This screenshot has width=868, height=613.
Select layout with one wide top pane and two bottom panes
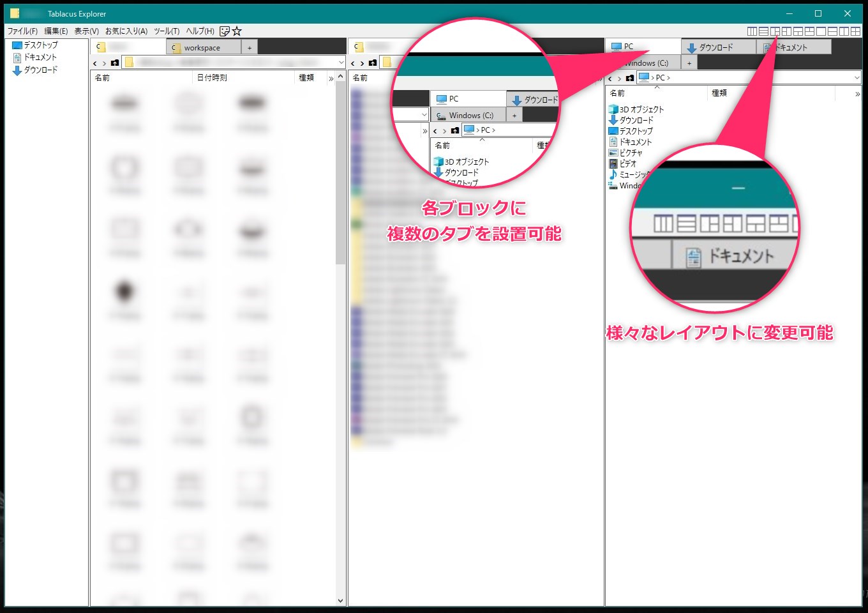pyautogui.click(x=798, y=31)
